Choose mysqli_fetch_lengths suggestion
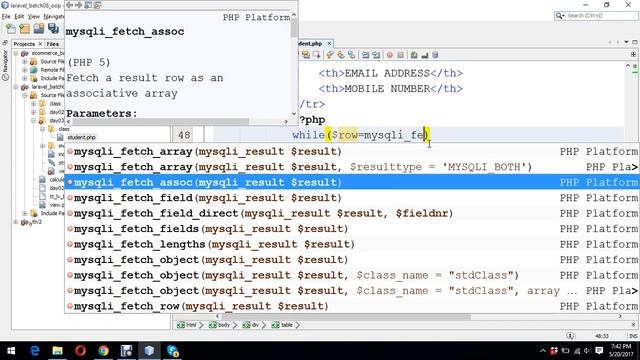Screen dimensions: 640x360 pos(352,244)
